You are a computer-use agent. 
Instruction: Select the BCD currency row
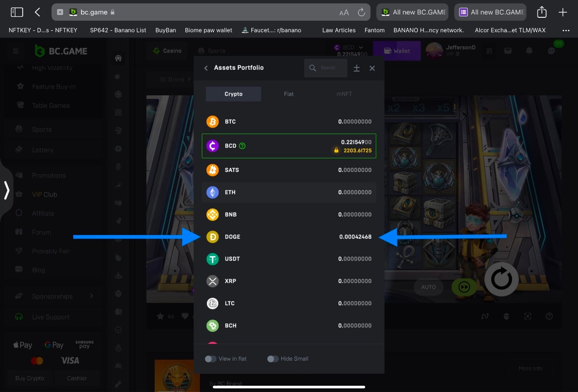click(289, 146)
